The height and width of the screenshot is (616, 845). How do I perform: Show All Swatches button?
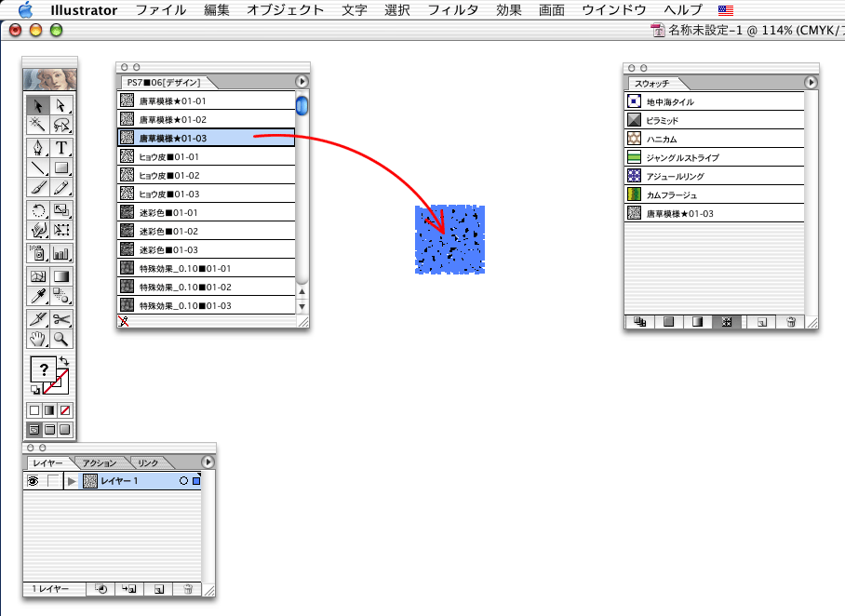click(639, 322)
